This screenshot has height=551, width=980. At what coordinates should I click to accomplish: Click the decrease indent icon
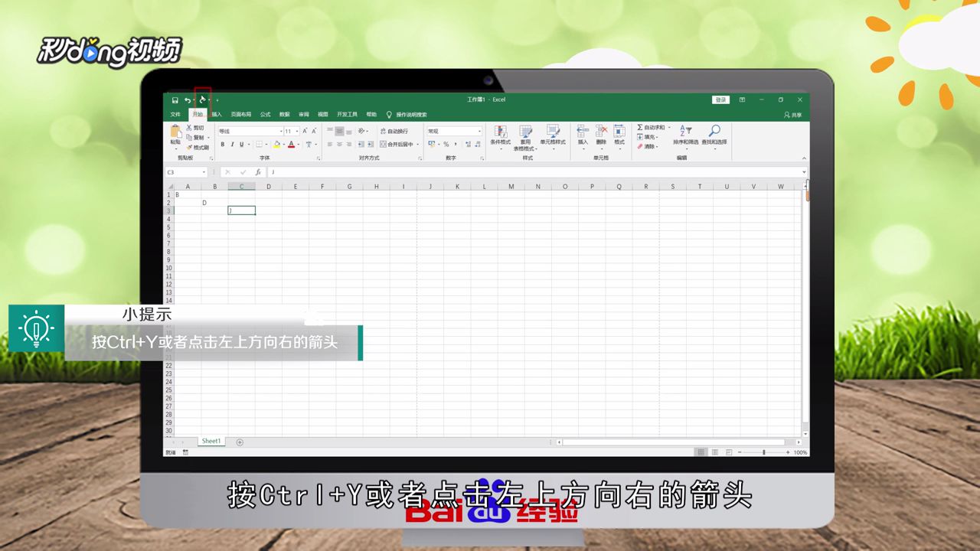coord(361,144)
